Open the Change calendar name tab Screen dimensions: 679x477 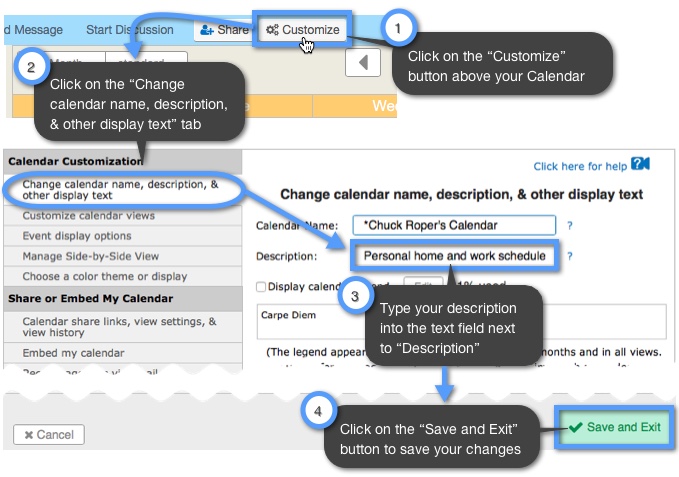point(123,190)
